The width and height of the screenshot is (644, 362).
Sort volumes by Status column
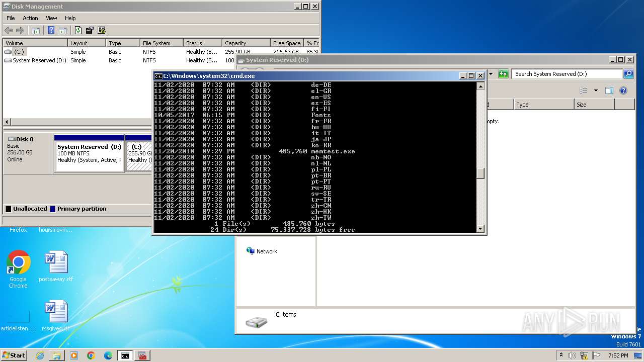click(x=202, y=43)
